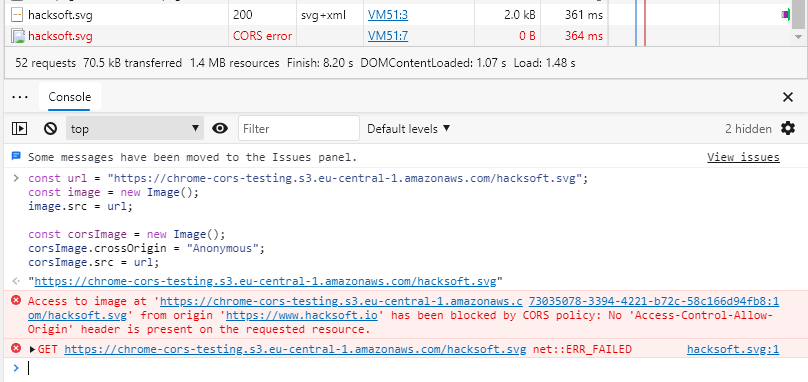Open the https://www.hacksoft.io origin link
This screenshot has height=382, width=808.
pyautogui.click(x=301, y=315)
